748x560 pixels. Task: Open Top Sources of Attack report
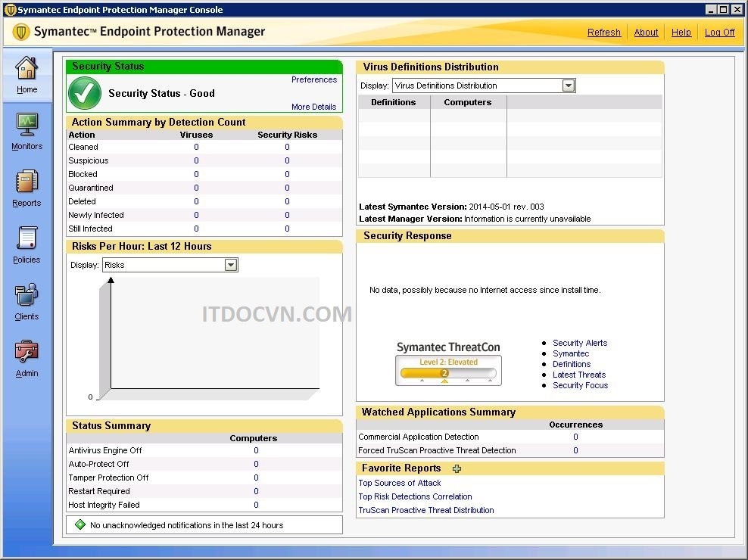(x=399, y=483)
